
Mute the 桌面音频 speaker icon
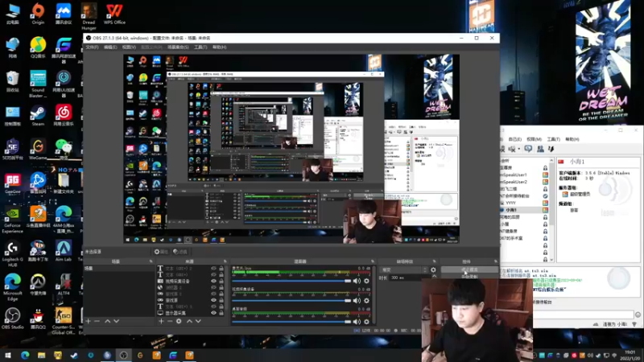(357, 322)
